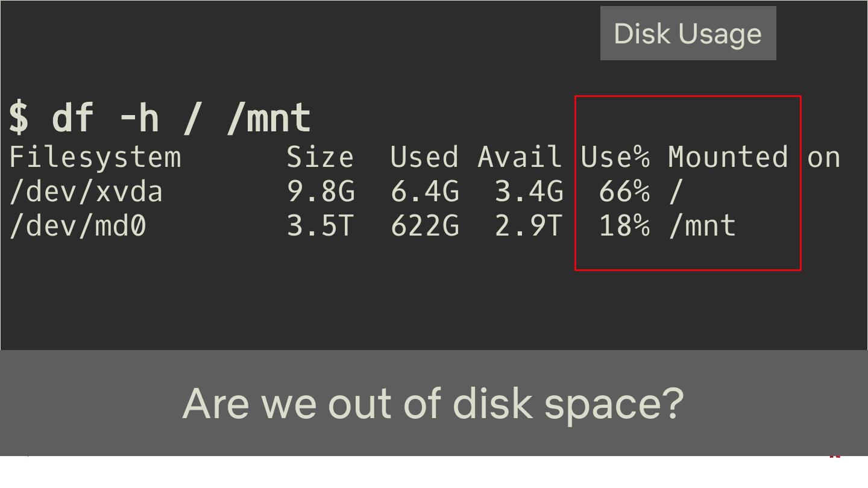Screen dimensions: 868x488
Task: Click the /mnt mount point text
Action: (x=702, y=227)
